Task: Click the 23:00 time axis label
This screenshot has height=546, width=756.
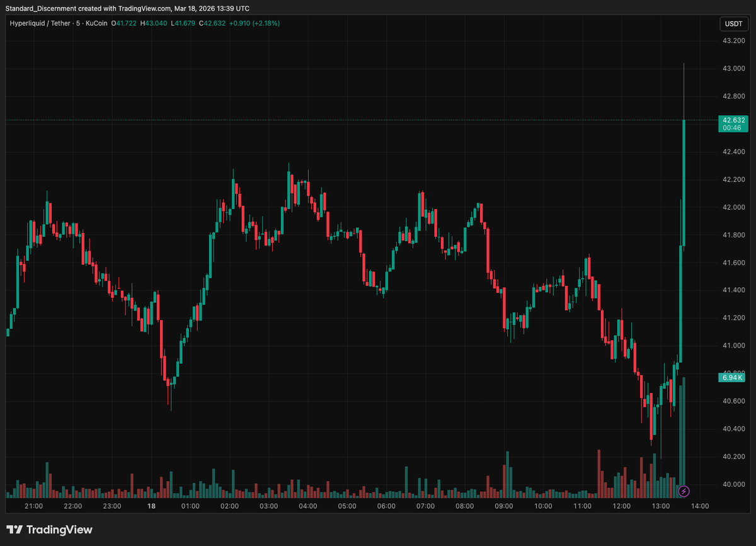Action: tap(112, 506)
